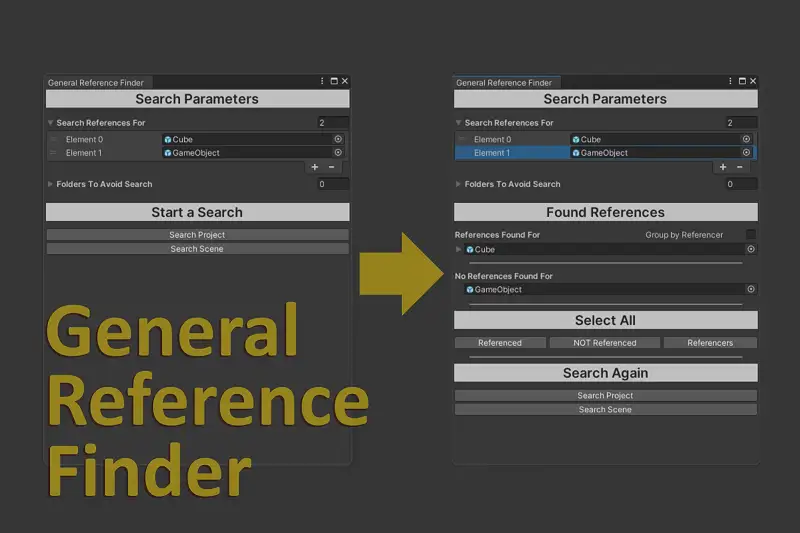Screen dimensions: 800x533
Task: Click Search Project under Search Again
Action: (606, 395)
